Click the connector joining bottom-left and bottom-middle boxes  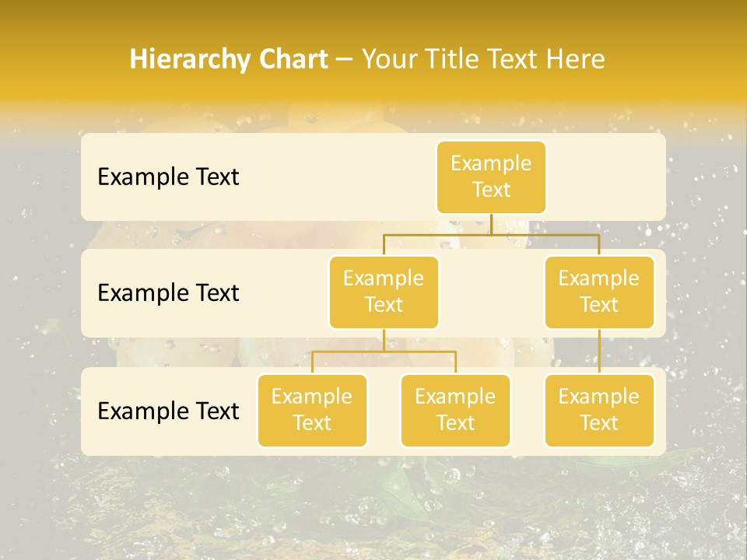pos(384,352)
